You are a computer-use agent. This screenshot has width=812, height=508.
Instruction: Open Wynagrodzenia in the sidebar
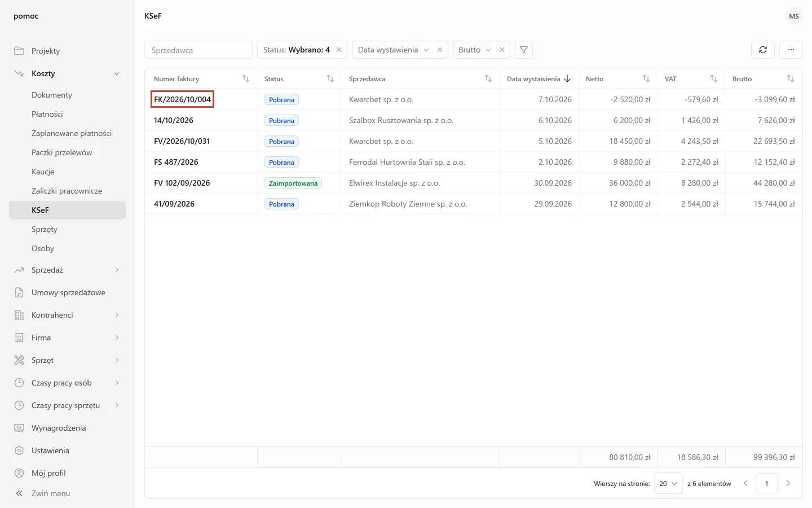[67, 428]
